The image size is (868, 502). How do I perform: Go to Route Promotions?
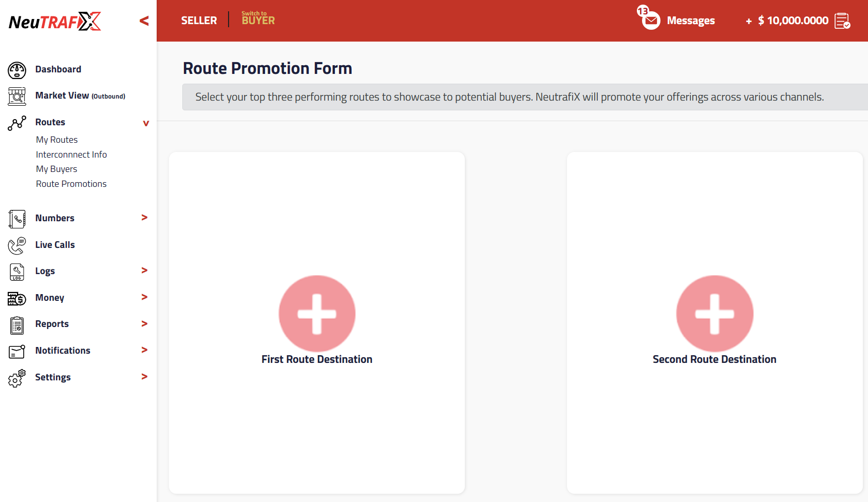(71, 184)
